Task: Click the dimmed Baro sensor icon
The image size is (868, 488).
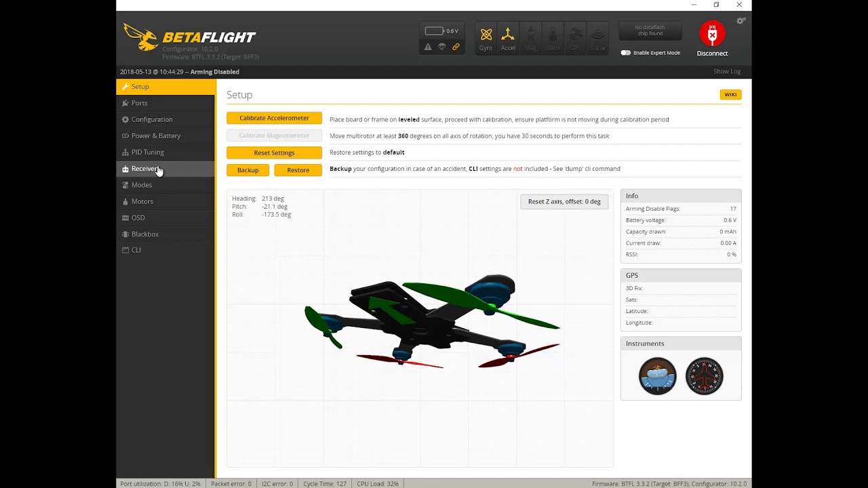Action: click(553, 39)
